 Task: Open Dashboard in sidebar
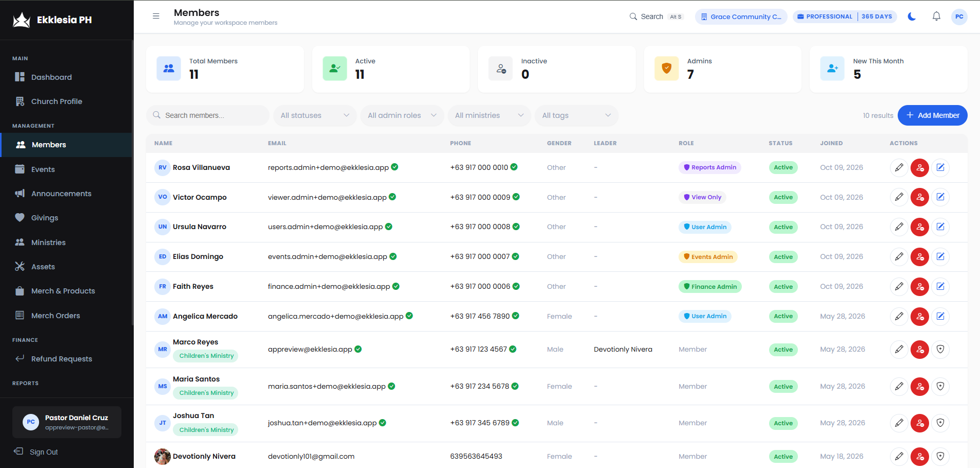click(x=67, y=77)
